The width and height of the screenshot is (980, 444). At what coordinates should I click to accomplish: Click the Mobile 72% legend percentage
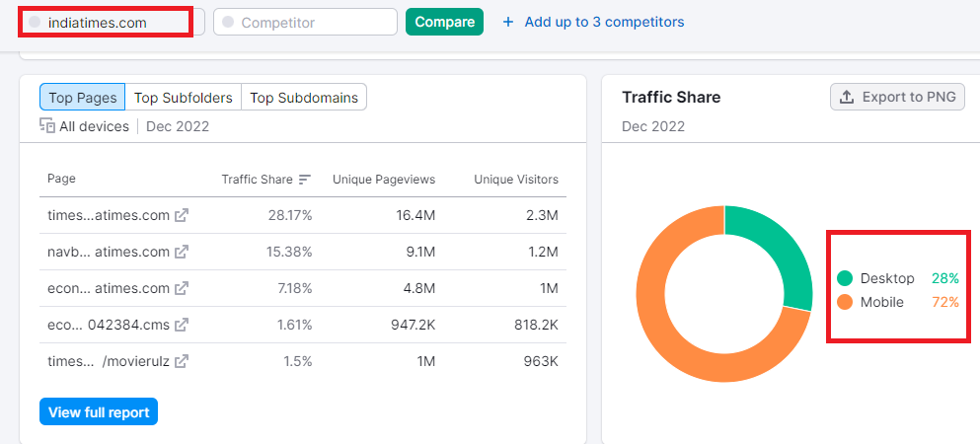(x=945, y=302)
